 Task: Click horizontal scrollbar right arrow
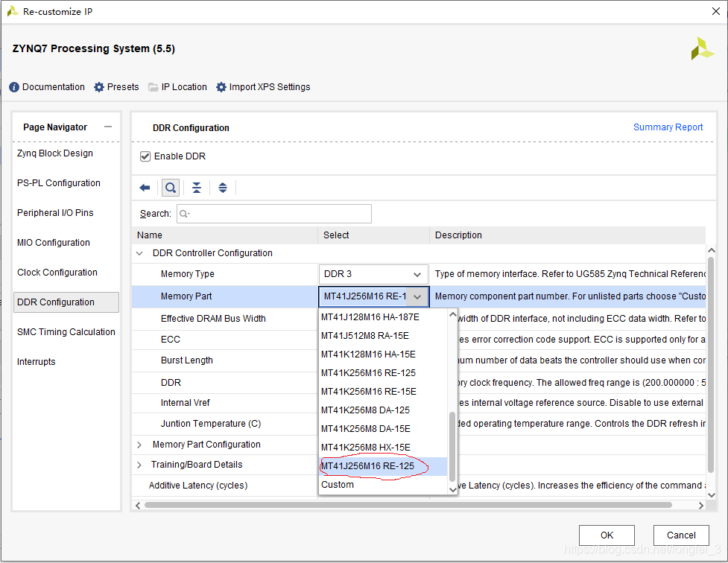point(700,506)
